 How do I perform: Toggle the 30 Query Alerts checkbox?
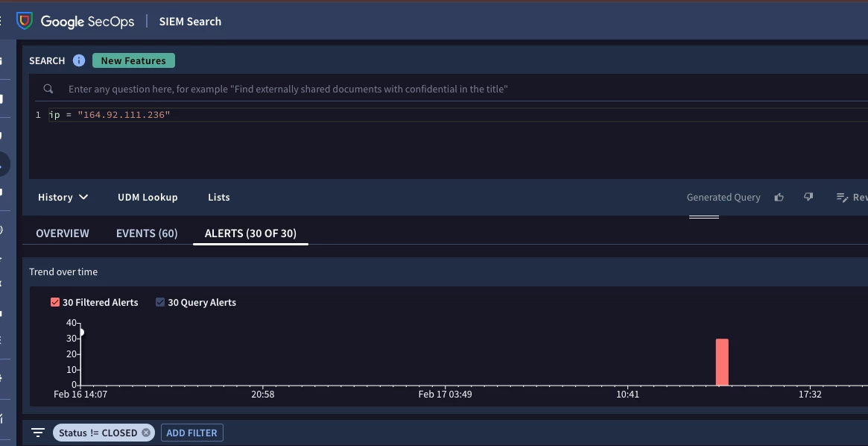(x=160, y=302)
